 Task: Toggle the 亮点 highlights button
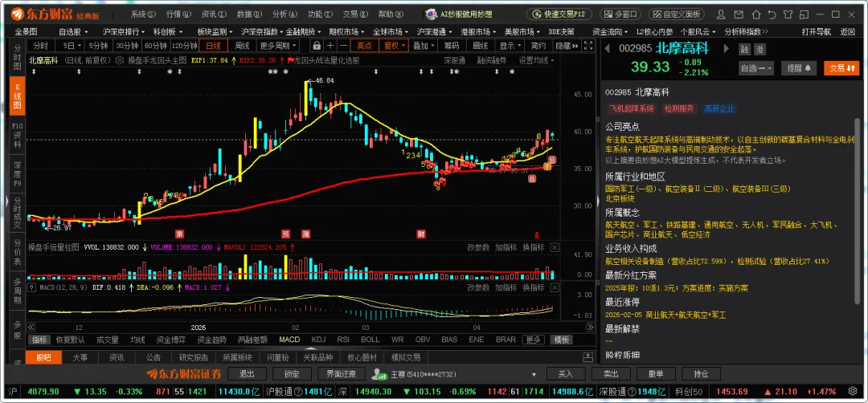pos(364,45)
